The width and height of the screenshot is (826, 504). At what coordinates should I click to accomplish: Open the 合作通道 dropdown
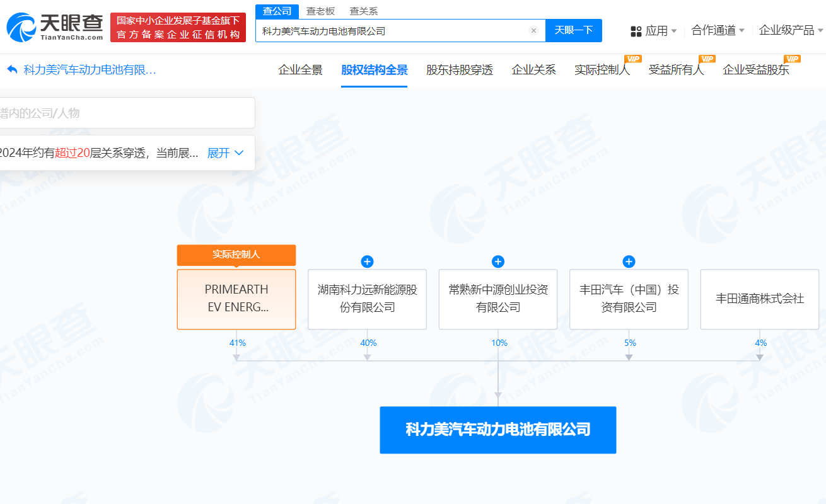click(718, 30)
